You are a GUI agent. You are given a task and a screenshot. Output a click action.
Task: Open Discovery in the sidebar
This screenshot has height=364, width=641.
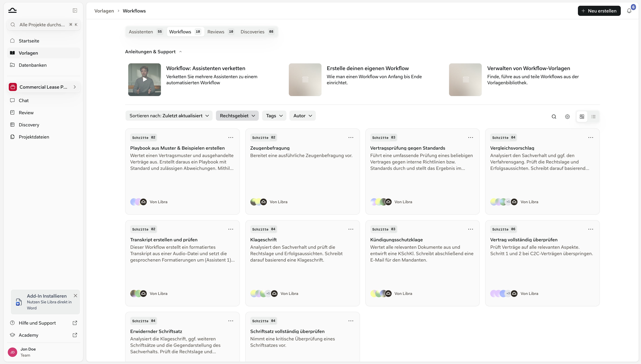pos(44,125)
